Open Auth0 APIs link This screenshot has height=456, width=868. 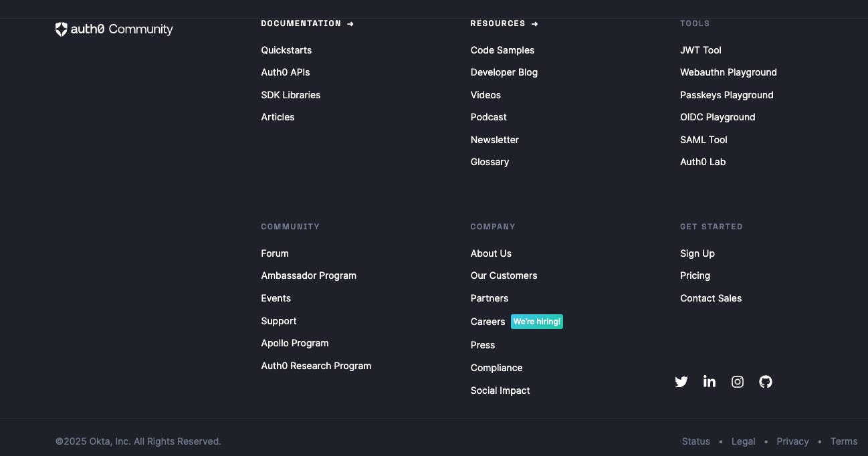[x=286, y=72]
